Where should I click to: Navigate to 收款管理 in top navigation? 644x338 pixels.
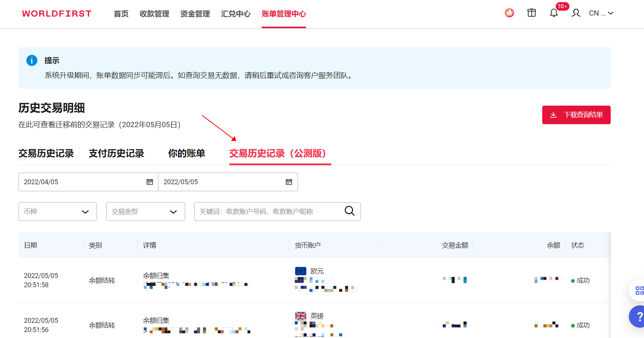tap(154, 14)
